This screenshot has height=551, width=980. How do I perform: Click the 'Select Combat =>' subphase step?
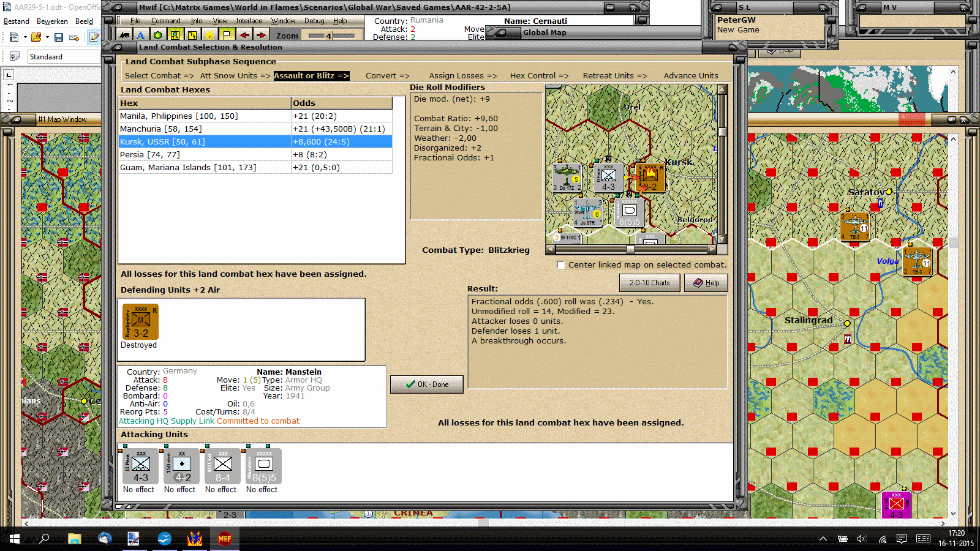point(159,76)
